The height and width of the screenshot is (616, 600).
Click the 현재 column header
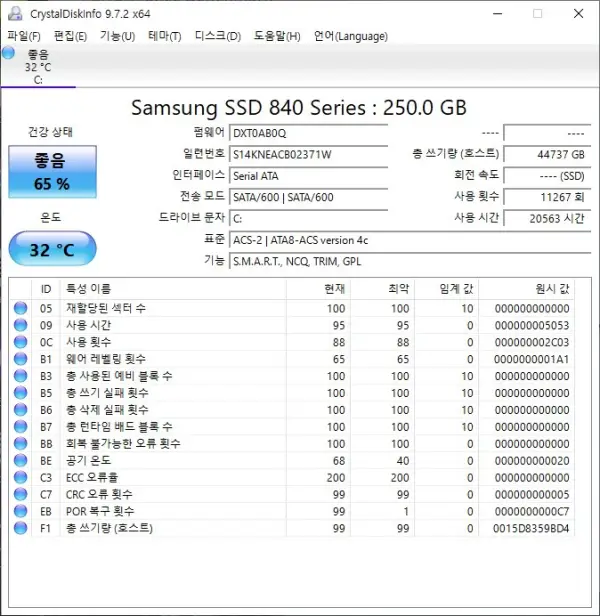tap(318, 289)
